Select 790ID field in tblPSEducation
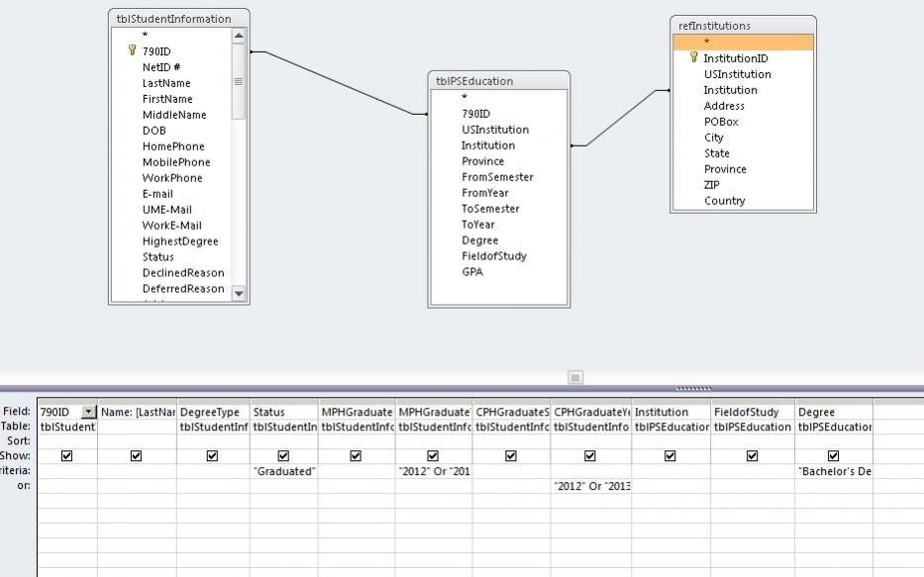This screenshot has width=924, height=577. 475,114
